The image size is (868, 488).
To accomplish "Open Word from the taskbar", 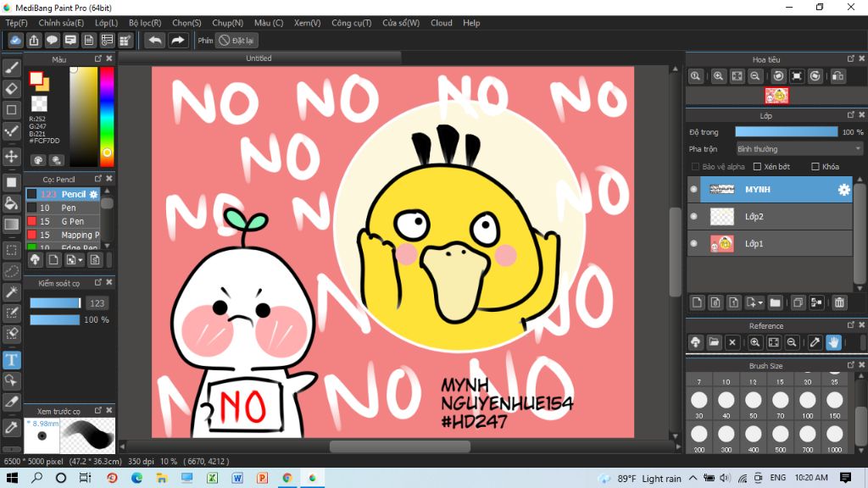I will [x=237, y=478].
